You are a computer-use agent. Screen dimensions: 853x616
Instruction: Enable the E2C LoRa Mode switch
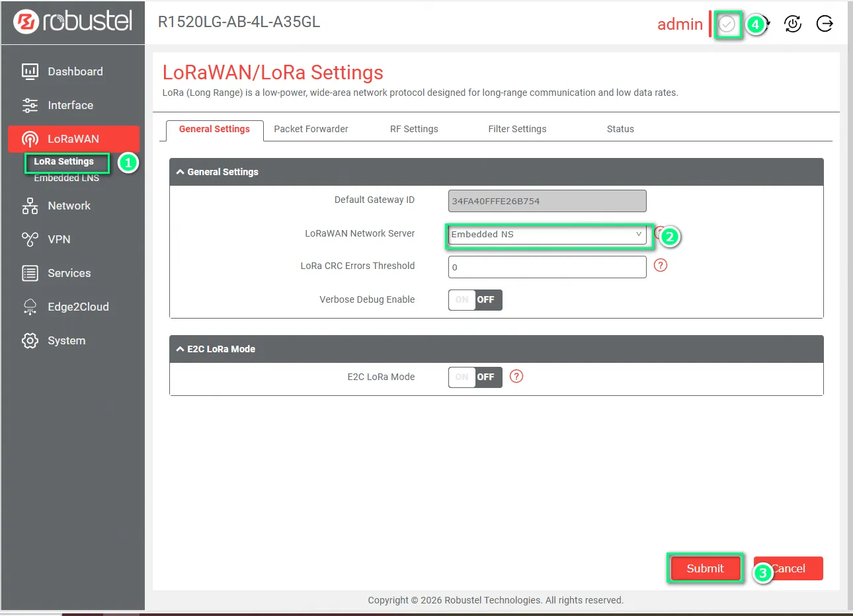475,377
